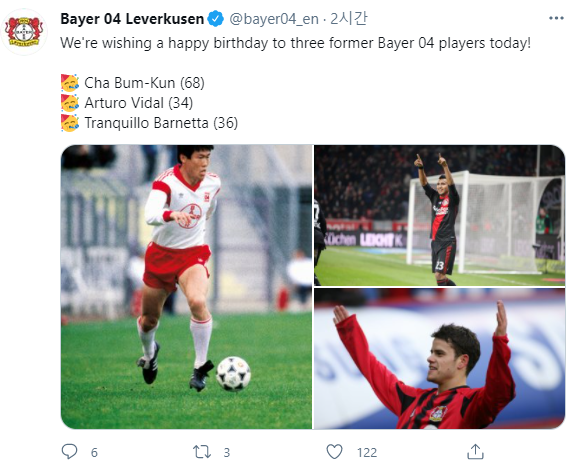Click the share upload icon

(475, 451)
